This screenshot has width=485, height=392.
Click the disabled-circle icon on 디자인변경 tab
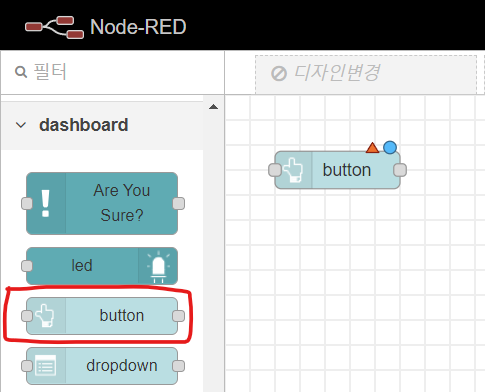279,74
